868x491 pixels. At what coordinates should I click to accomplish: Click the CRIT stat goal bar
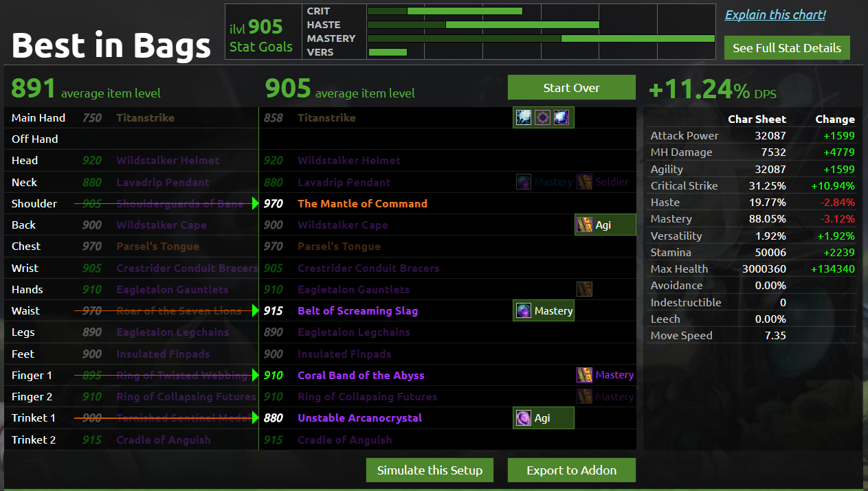point(445,11)
